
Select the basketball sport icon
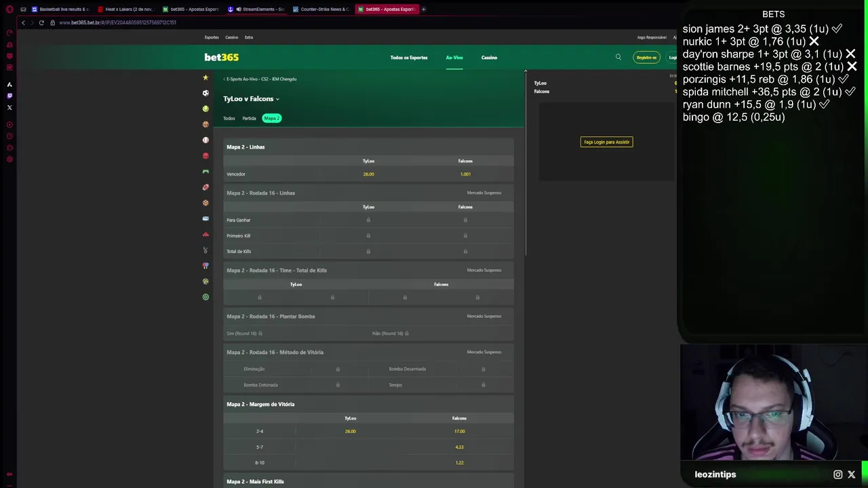[205, 124]
